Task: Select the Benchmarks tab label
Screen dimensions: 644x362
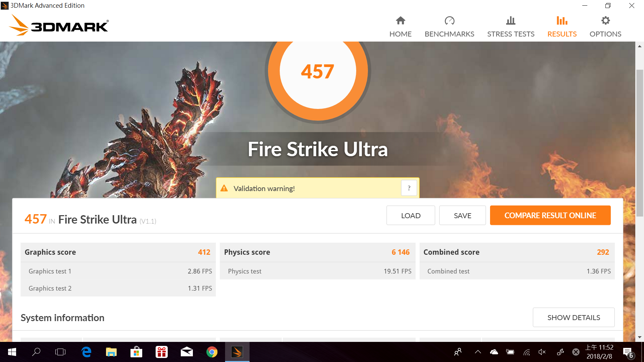Action: (449, 34)
